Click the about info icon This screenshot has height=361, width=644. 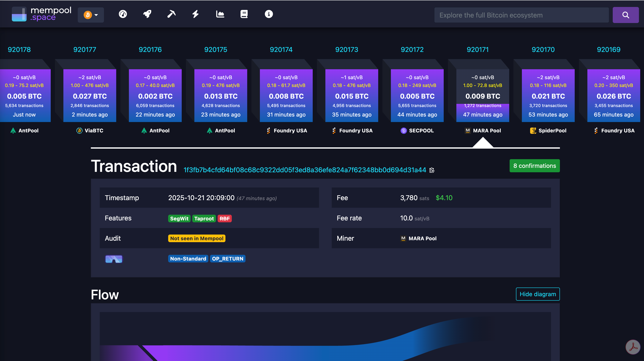point(269,14)
